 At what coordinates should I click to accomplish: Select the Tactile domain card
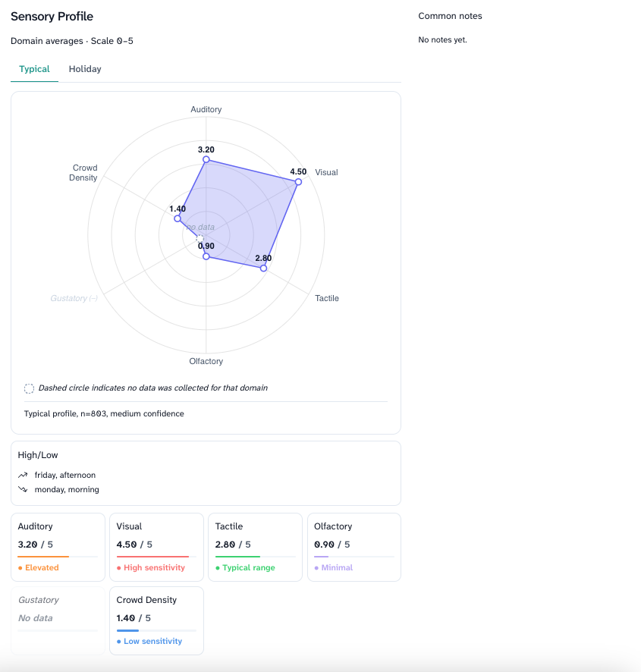coord(255,547)
